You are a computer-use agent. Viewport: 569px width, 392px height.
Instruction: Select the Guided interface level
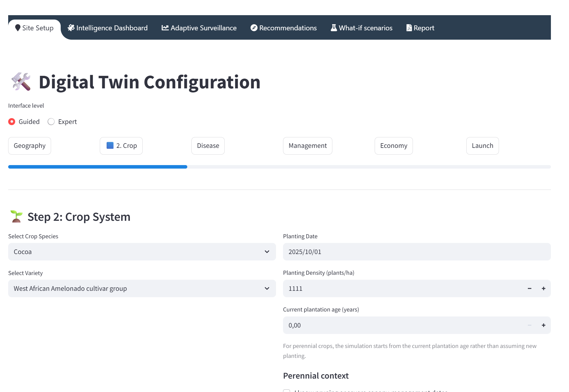[x=24, y=122]
